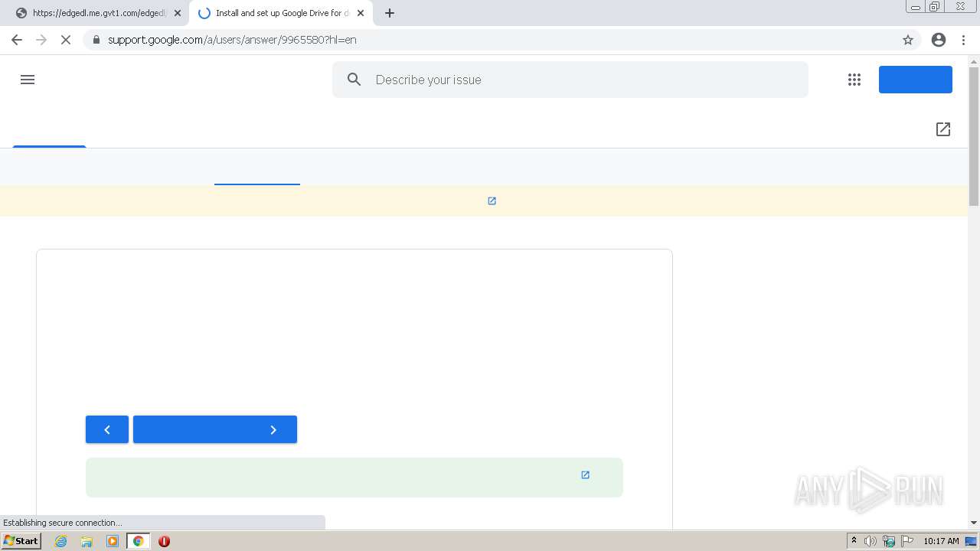
Task: Close the edgedl.me.gvt1.com tab
Action: click(x=178, y=13)
